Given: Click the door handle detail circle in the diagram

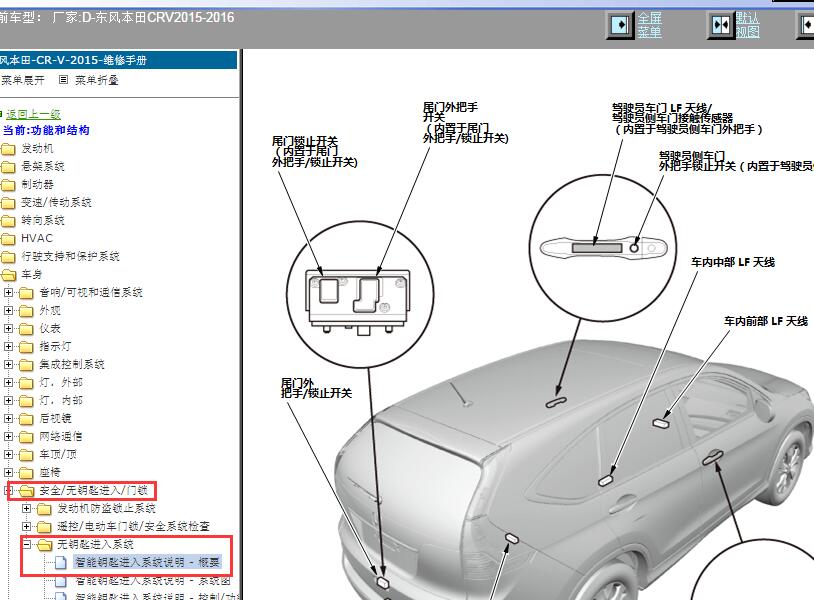Looking at the screenshot, I should (603, 248).
